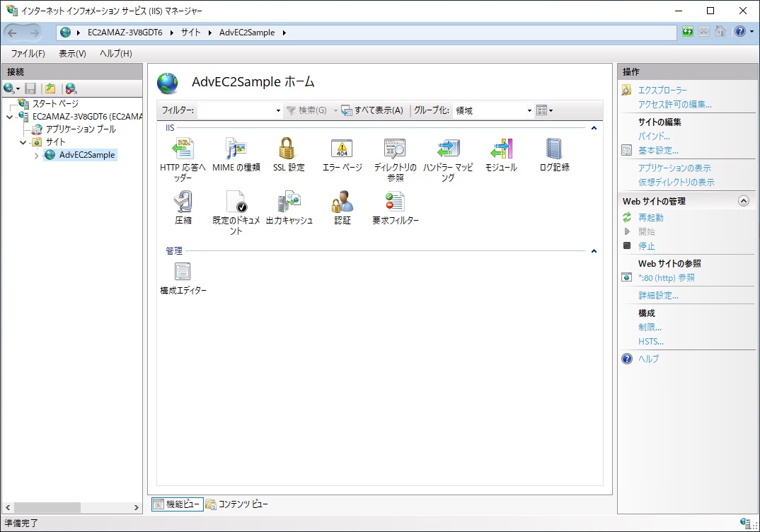This screenshot has width=760, height=532.
Task: Open the バインド... link
Action: pyautogui.click(x=654, y=136)
